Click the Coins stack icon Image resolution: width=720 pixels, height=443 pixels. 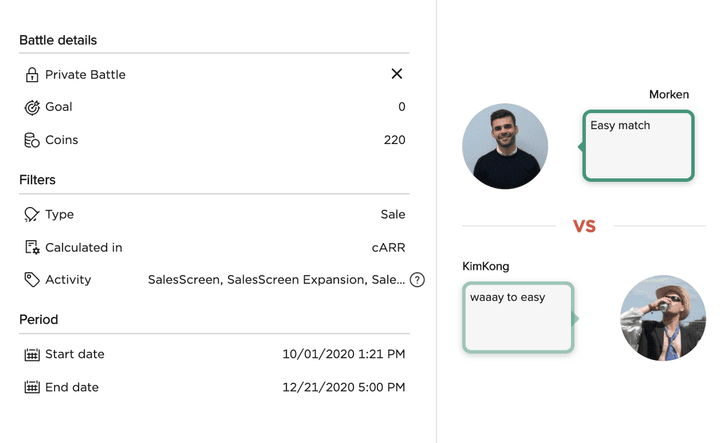pyautogui.click(x=32, y=140)
